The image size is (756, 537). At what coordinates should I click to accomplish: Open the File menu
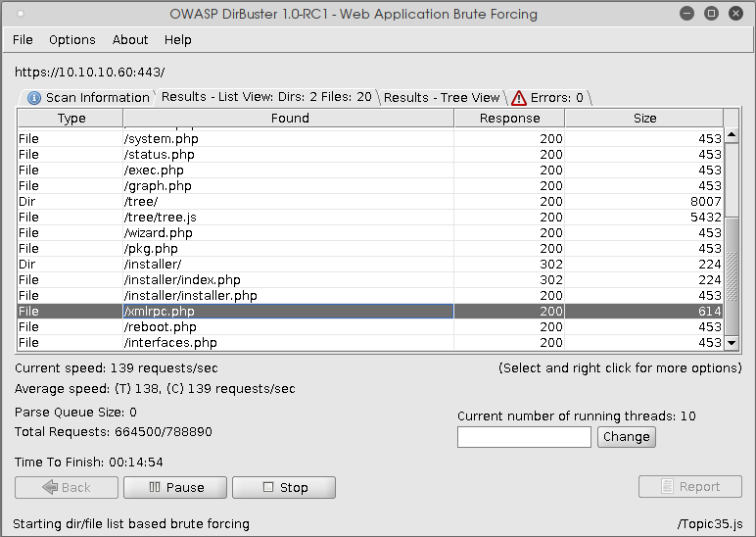coord(23,39)
